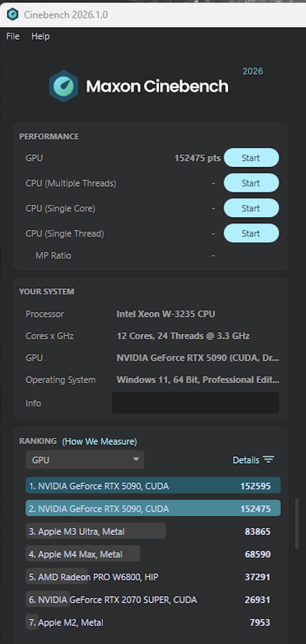The width and height of the screenshot is (306, 644).
Task: Open the How We Measure link
Action: (99, 442)
